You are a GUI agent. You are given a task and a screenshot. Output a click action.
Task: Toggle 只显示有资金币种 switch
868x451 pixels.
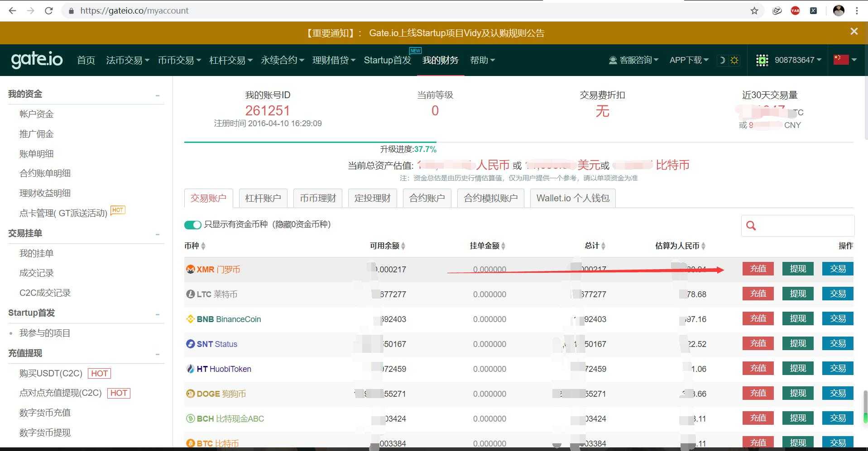(192, 225)
